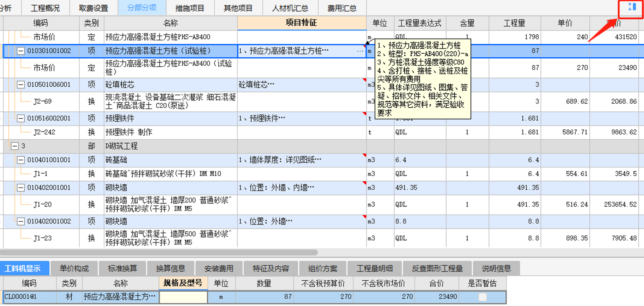Viewport: 644px width, 306px height.
Task: Click the 工程量表达式 column header
Action: (420, 23)
